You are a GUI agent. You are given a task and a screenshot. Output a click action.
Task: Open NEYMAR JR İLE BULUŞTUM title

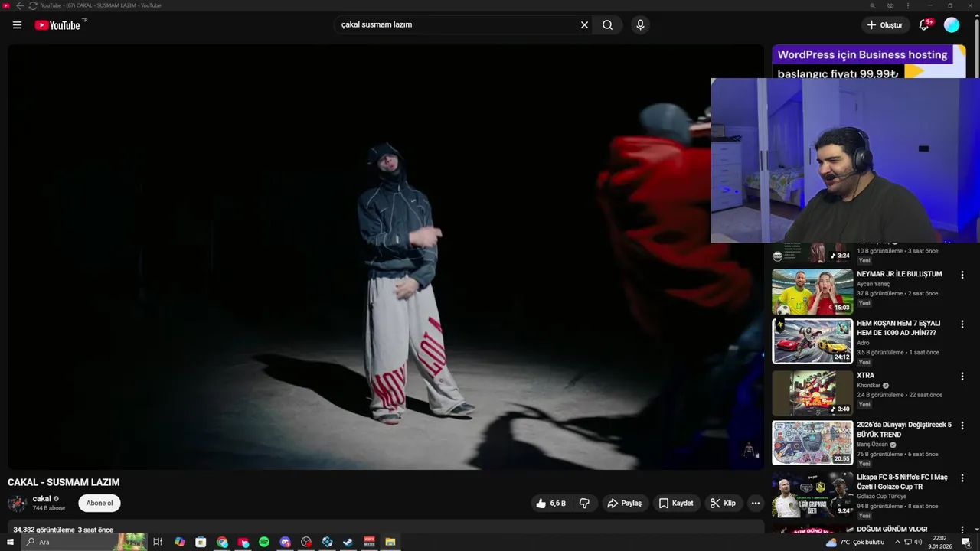coord(900,274)
